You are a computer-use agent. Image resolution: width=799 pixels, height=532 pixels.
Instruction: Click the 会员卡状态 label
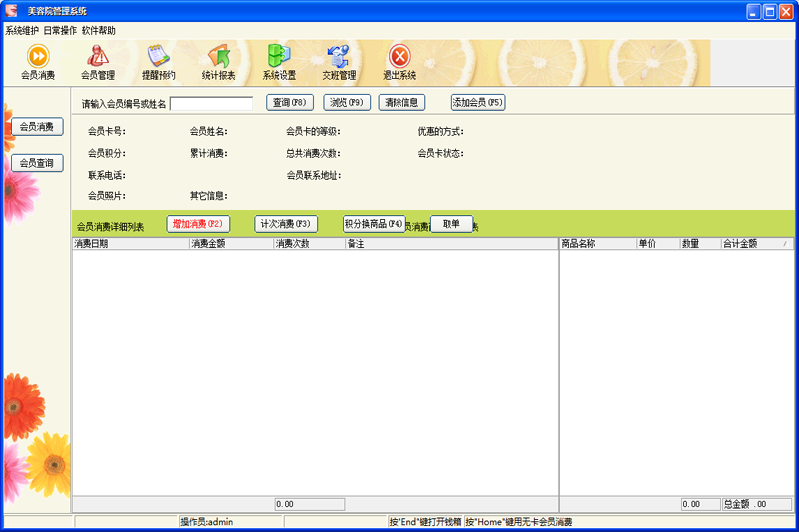pos(440,154)
